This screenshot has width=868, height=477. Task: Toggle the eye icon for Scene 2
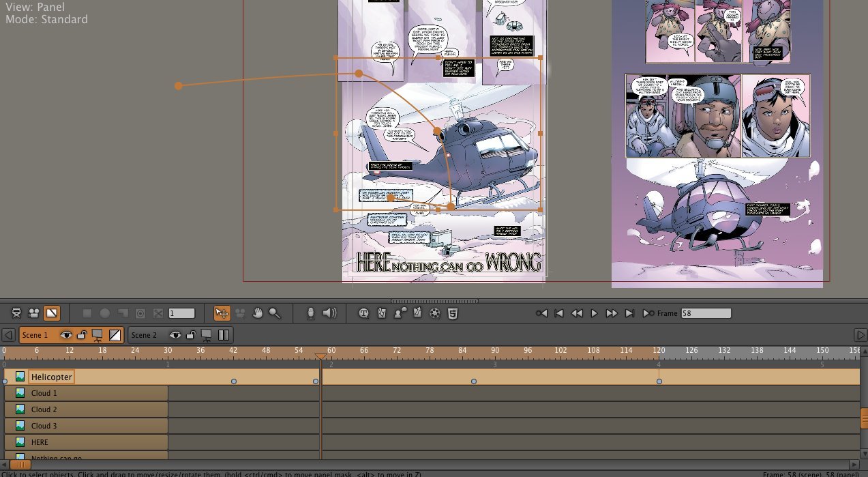[176, 334]
